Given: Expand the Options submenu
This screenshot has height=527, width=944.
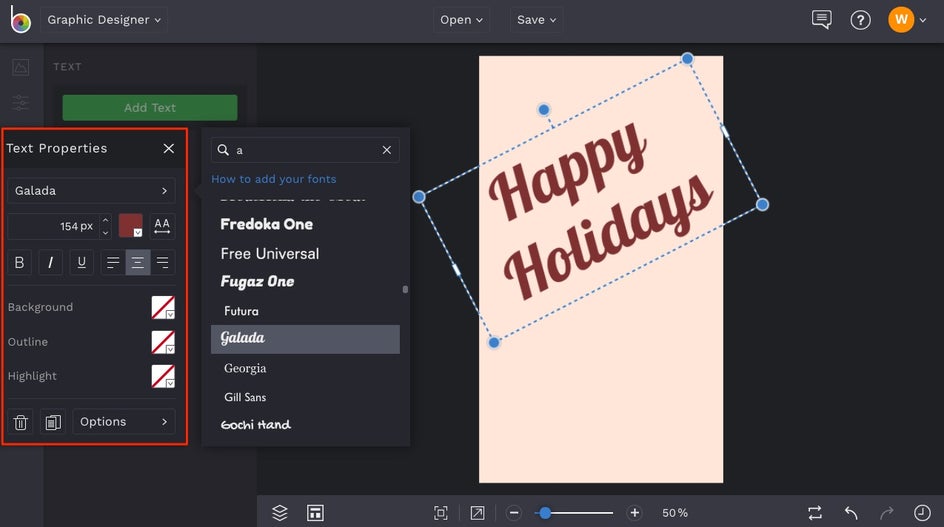Looking at the screenshot, I should [x=124, y=422].
